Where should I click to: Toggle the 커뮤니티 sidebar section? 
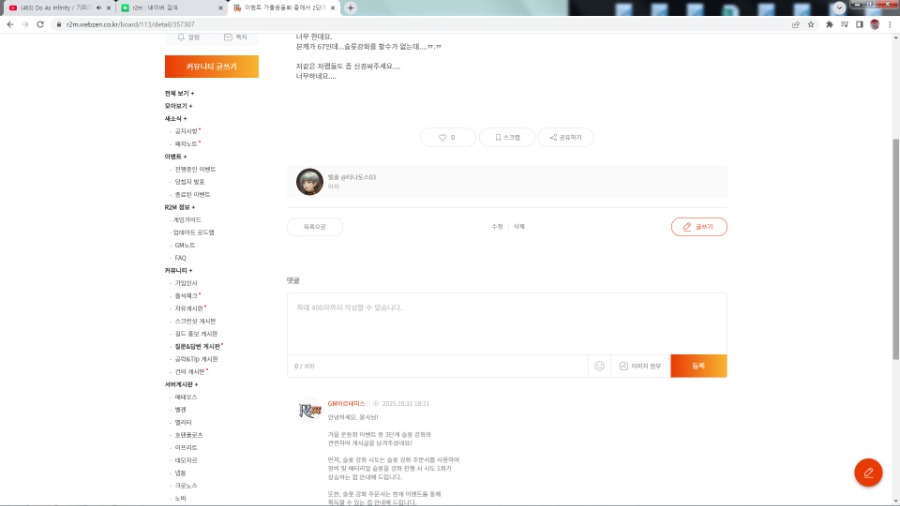tap(180, 270)
